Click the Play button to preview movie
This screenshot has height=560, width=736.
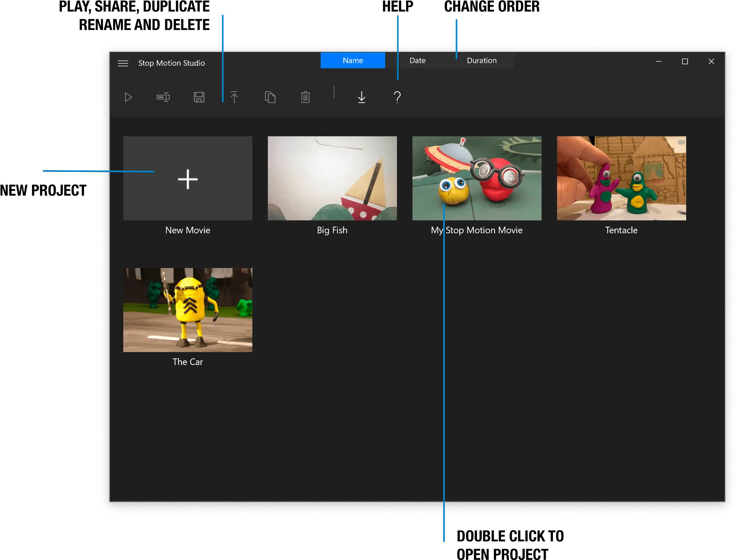[x=128, y=97]
